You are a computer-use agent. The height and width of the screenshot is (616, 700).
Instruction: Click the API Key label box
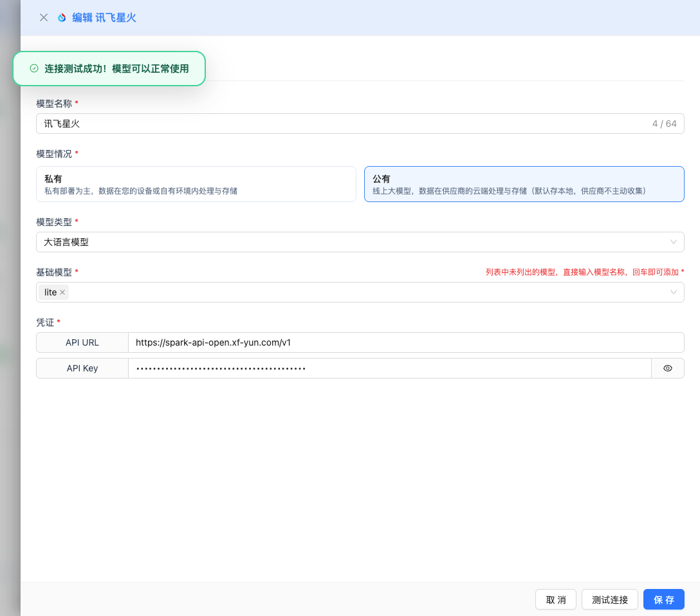(x=82, y=368)
